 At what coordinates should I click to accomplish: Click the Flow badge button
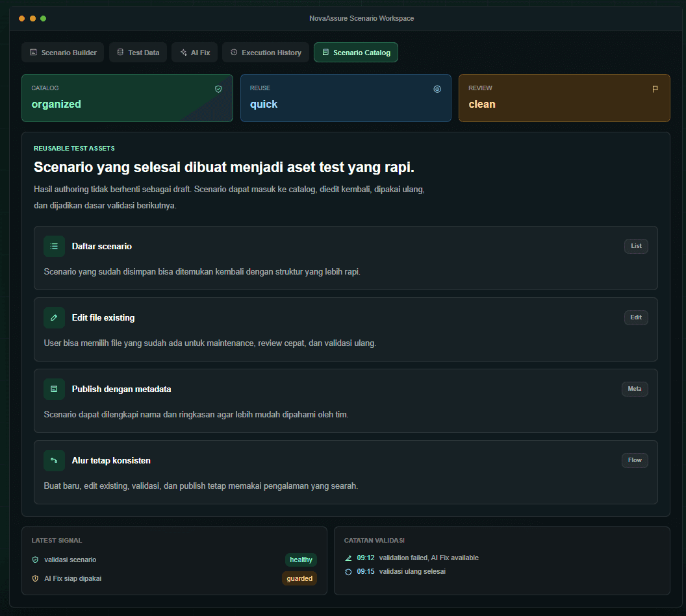coord(635,460)
